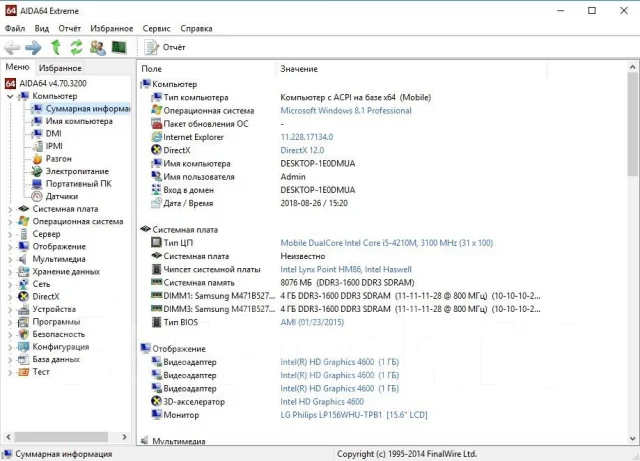Expand the Отображение tree node

click(x=10, y=247)
